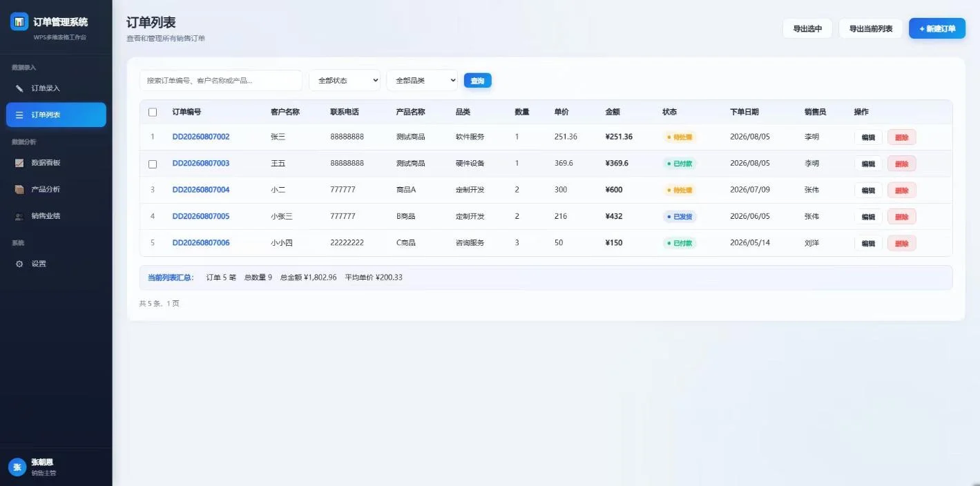The width and height of the screenshot is (980, 486).
Task: Click amount ¥369.6
Action: point(617,164)
